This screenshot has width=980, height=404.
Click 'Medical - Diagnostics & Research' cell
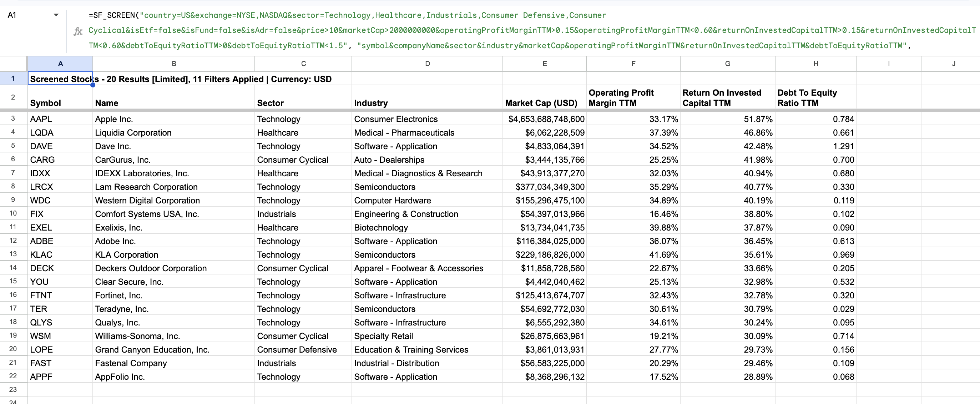click(x=427, y=173)
